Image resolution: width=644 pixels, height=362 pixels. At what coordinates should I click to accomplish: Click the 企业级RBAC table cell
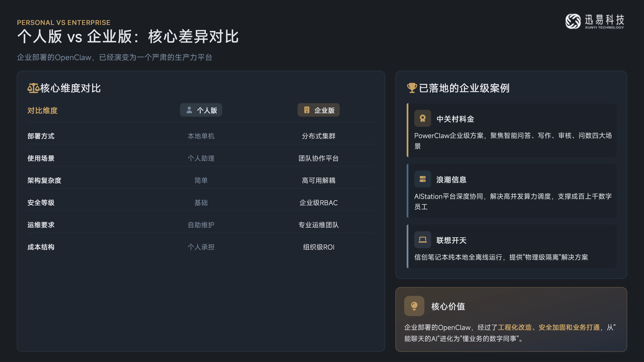(319, 203)
